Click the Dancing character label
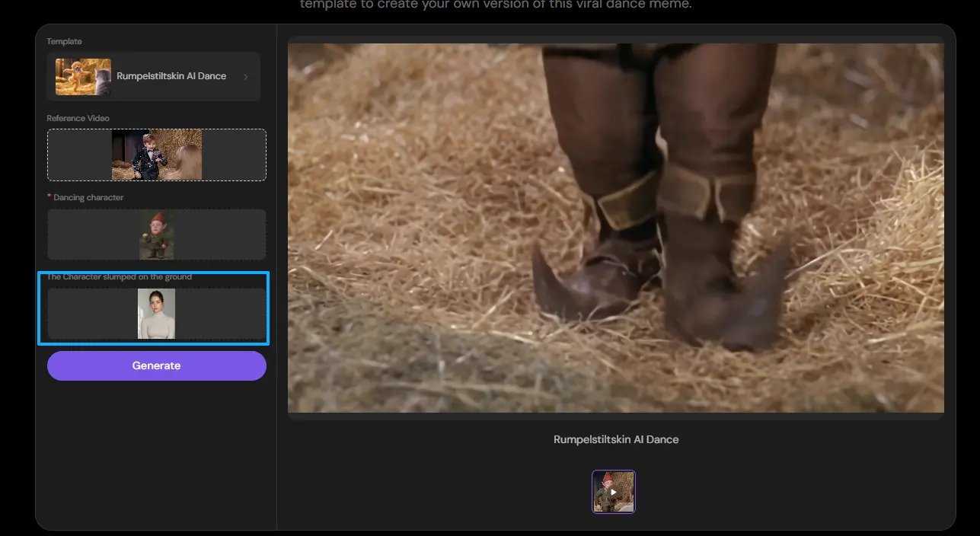 (88, 197)
